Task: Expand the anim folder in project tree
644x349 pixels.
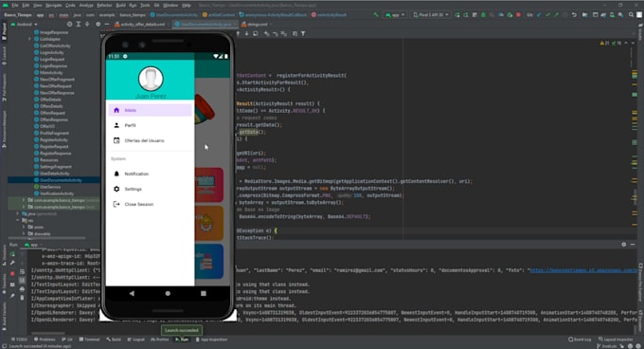Action: pyautogui.click(x=24, y=227)
